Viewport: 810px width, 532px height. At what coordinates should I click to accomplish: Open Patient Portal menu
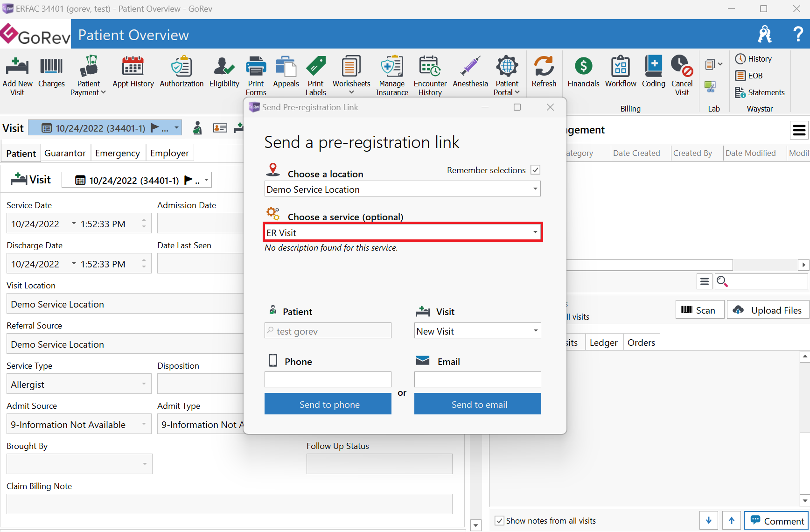click(x=507, y=76)
